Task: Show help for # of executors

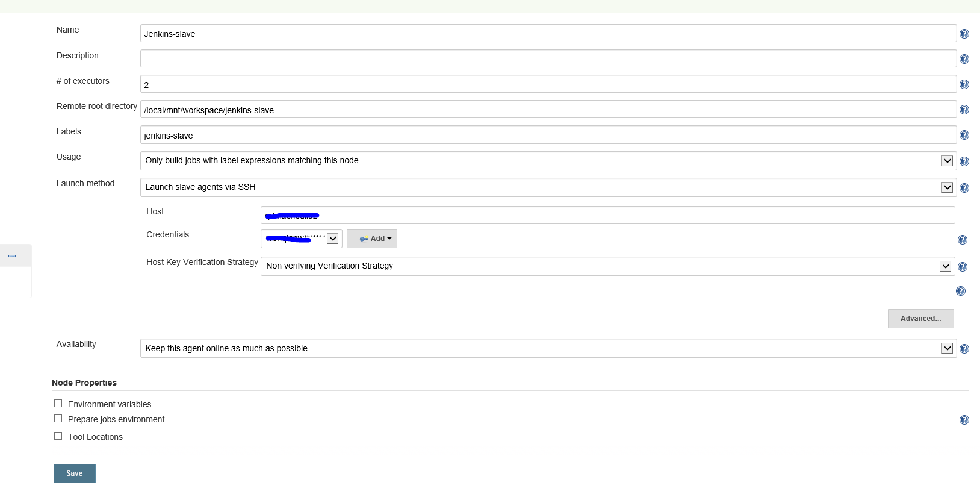Action: (964, 84)
